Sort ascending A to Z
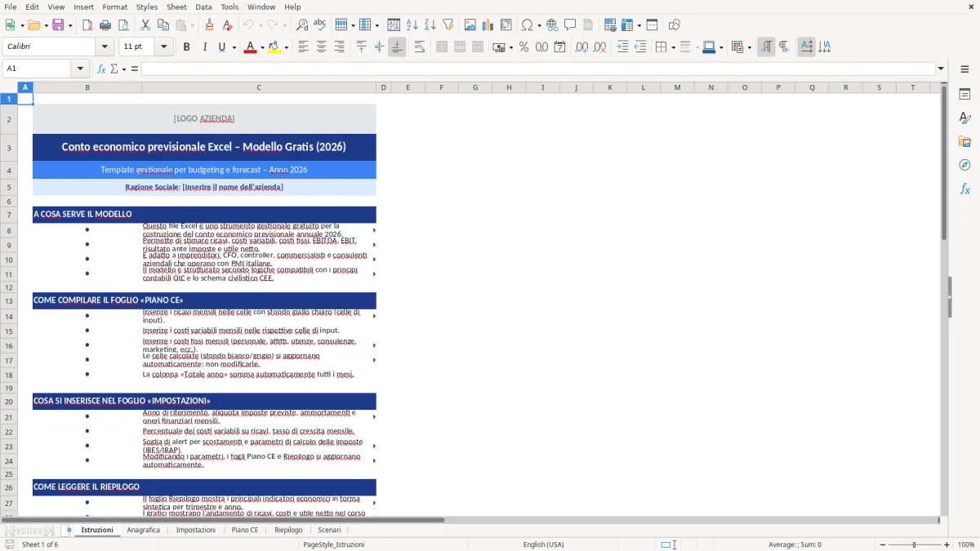Screen dimensions: 980x551 [412, 25]
